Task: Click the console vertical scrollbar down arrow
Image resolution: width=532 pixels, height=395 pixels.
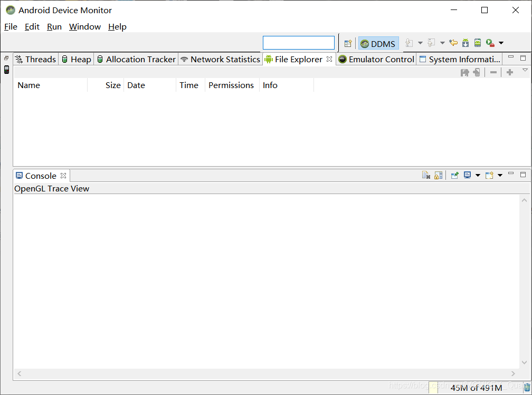Action: (524, 362)
